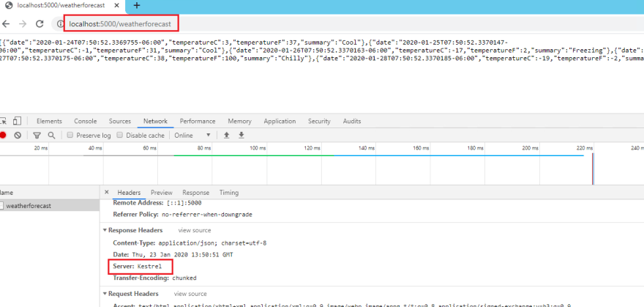Screen dimensions: 644x307
Task: Click the record network log button
Action: point(3,136)
